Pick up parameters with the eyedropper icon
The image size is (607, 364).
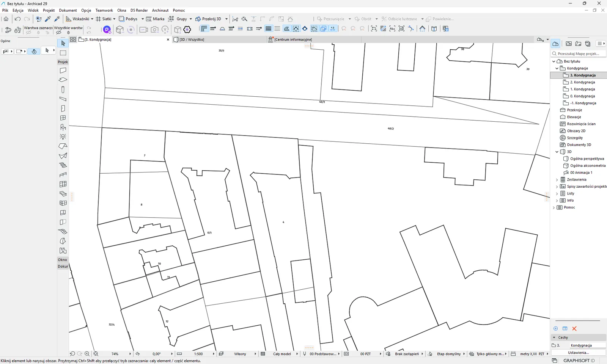48,19
